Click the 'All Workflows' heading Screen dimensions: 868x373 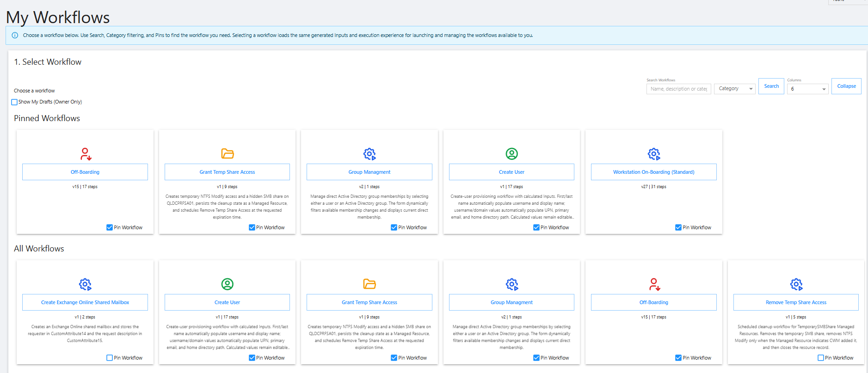coord(39,249)
